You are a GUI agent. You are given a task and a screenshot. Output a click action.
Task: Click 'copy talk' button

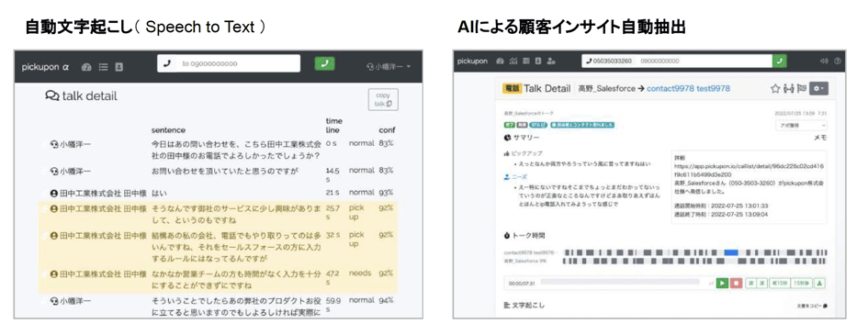coord(382,99)
